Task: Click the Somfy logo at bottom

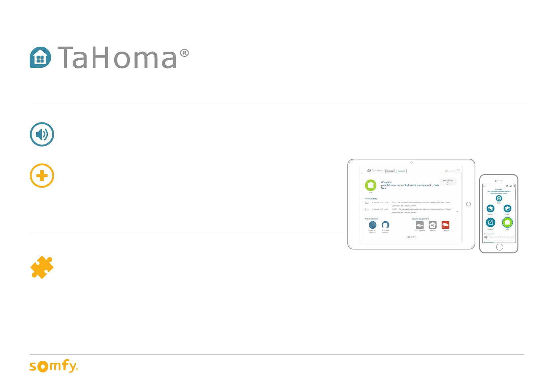Action: (54, 366)
